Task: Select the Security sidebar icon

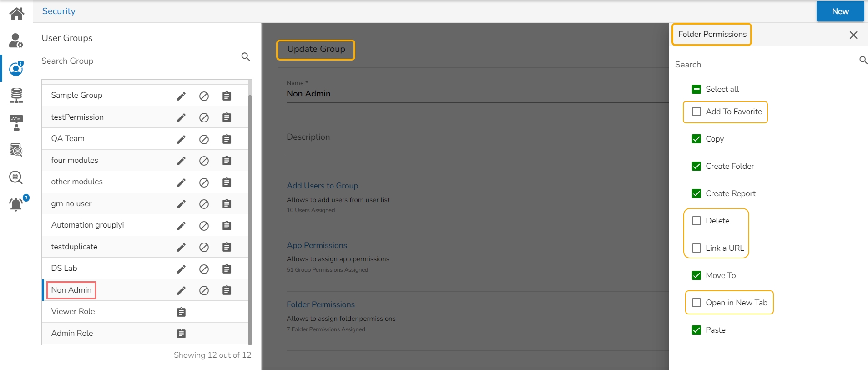Action: click(x=16, y=68)
